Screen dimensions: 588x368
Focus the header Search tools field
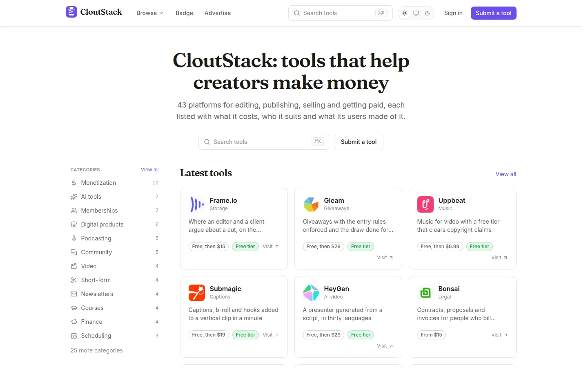341,13
